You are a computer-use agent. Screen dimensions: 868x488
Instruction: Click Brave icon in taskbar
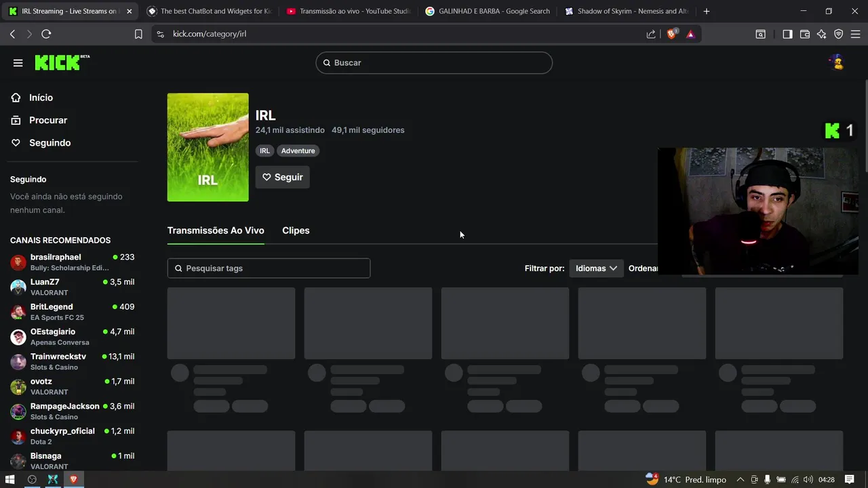click(x=74, y=479)
